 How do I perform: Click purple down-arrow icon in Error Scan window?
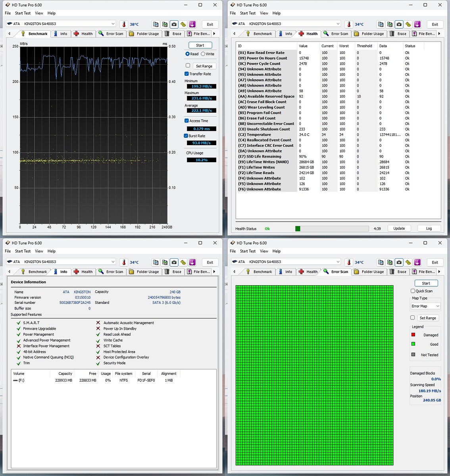[x=417, y=262]
